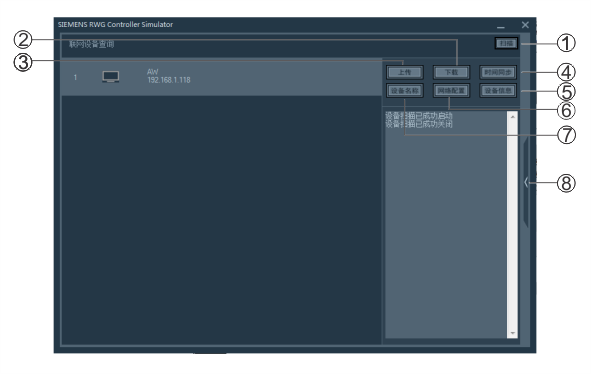Viewport: 591px width, 374px height.
Task: Select the monitor icon of device AW
Action: (x=111, y=77)
